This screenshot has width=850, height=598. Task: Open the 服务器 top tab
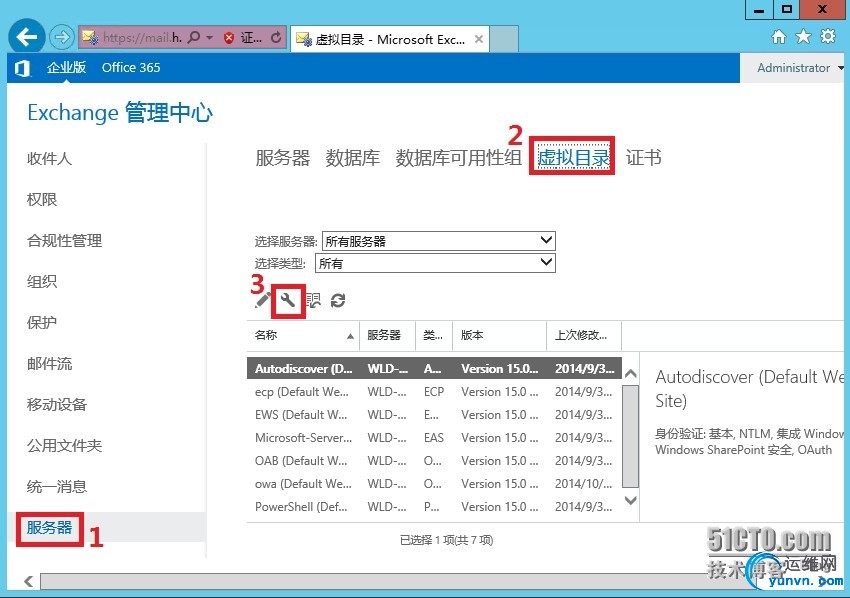[282, 158]
